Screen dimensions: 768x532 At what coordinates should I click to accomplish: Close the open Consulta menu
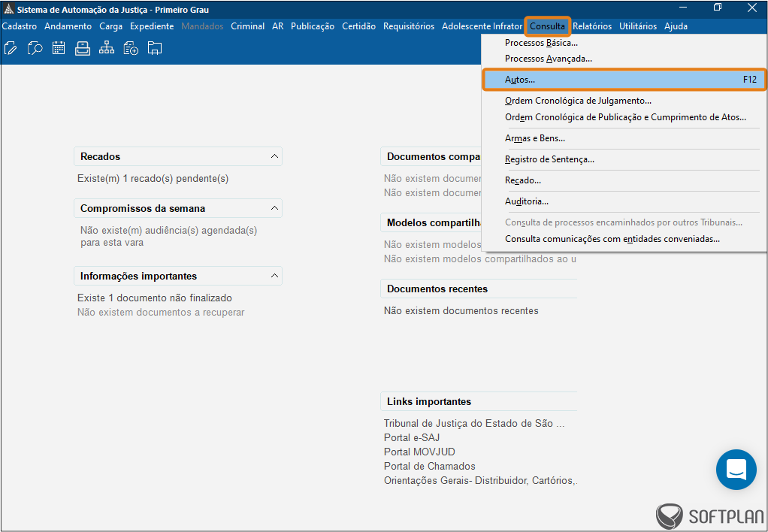click(x=547, y=26)
